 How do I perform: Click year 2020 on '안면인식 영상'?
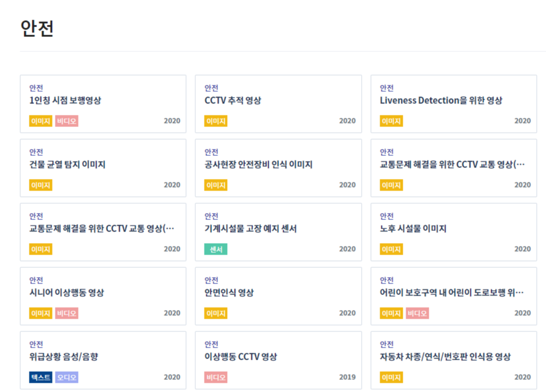click(347, 313)
